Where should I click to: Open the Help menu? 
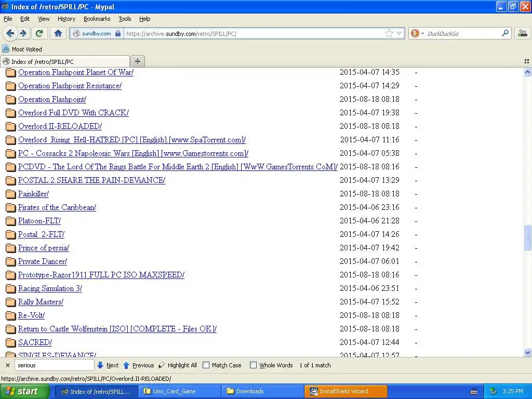[144, 19]
